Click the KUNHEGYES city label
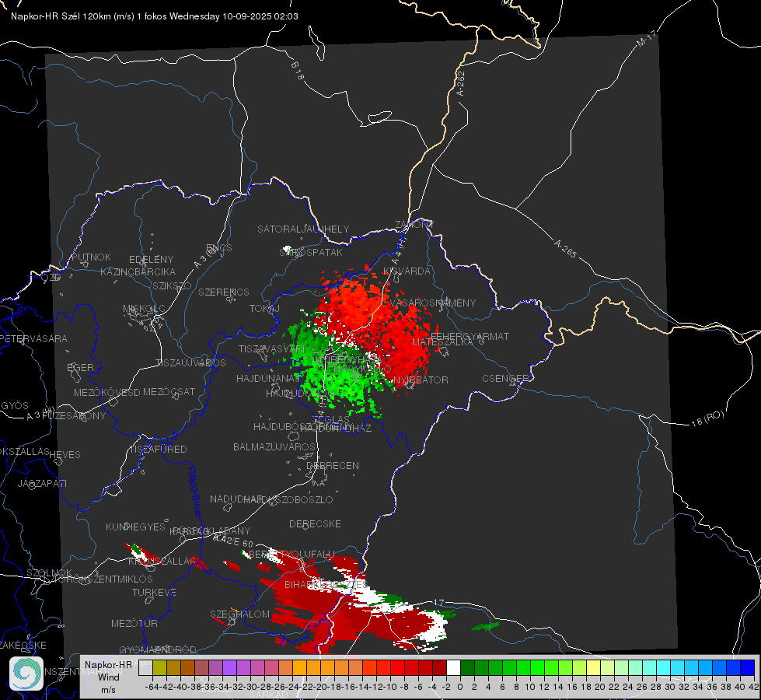 pos(135,527)
